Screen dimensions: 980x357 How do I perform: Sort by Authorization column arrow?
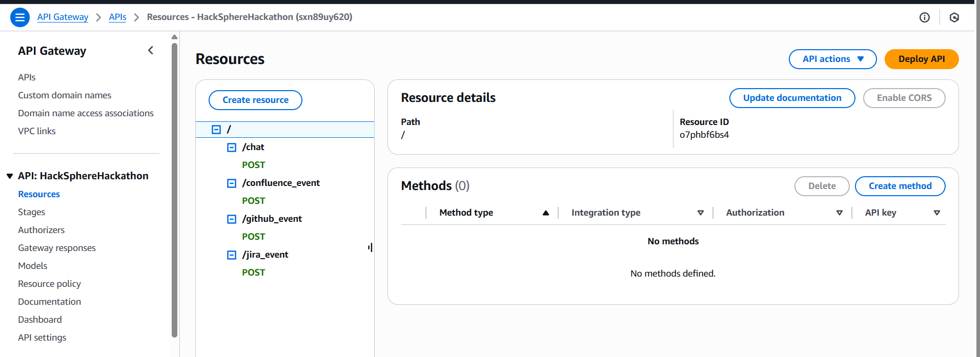click(x=840, y=213)
